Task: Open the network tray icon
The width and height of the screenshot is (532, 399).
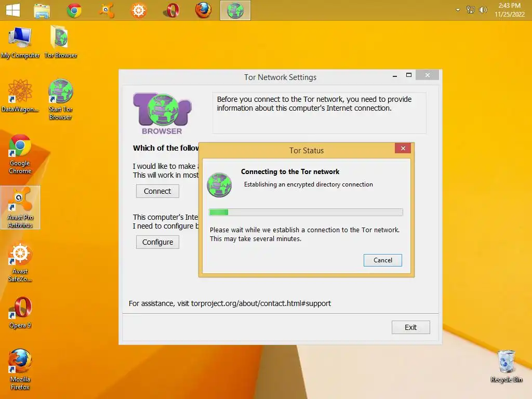Action: 470,10
